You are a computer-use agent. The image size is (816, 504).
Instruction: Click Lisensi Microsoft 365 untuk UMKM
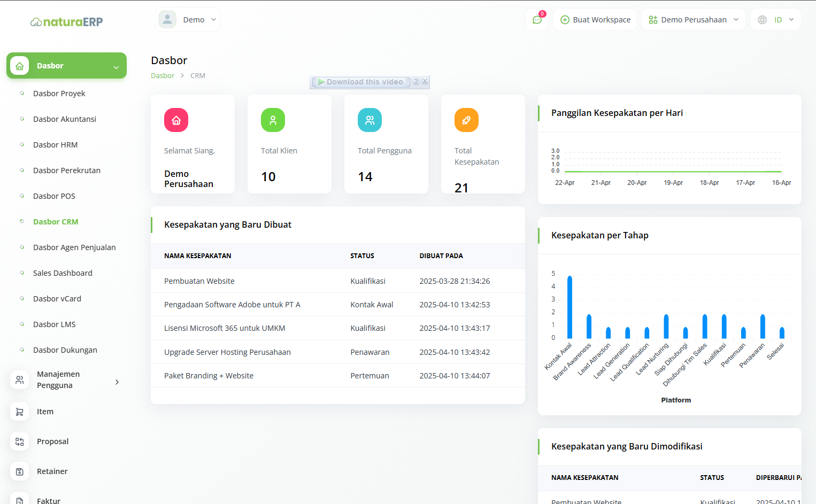[225, 328]
